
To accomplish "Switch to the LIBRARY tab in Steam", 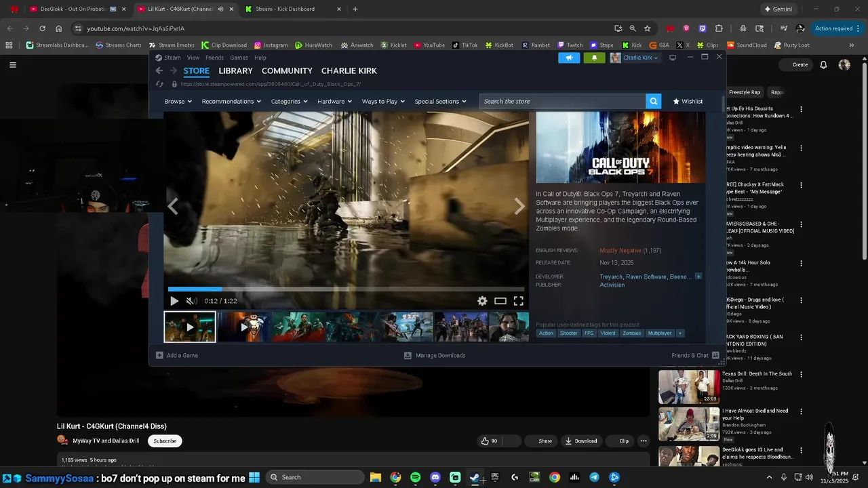I will [x=235, y=70].
